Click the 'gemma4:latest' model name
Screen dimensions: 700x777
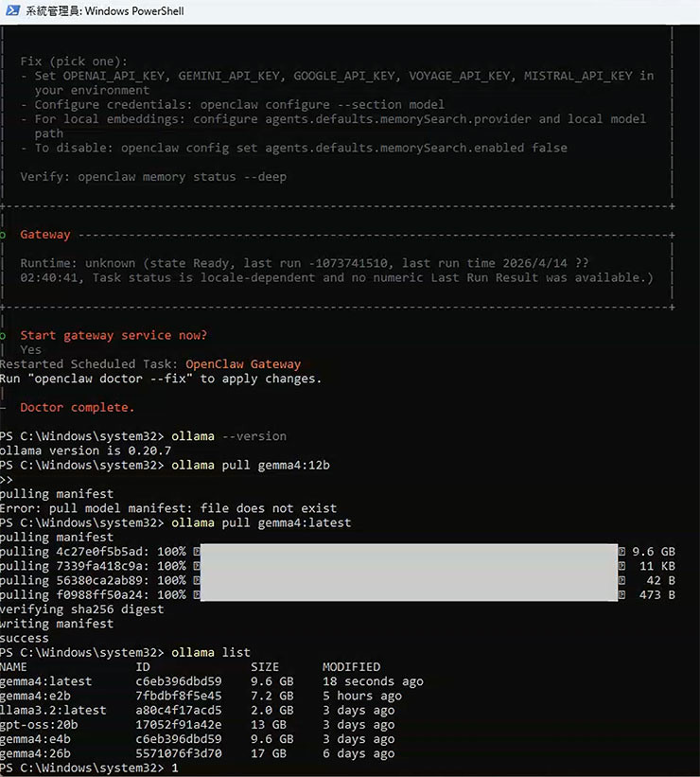click(x=46, y=681)
